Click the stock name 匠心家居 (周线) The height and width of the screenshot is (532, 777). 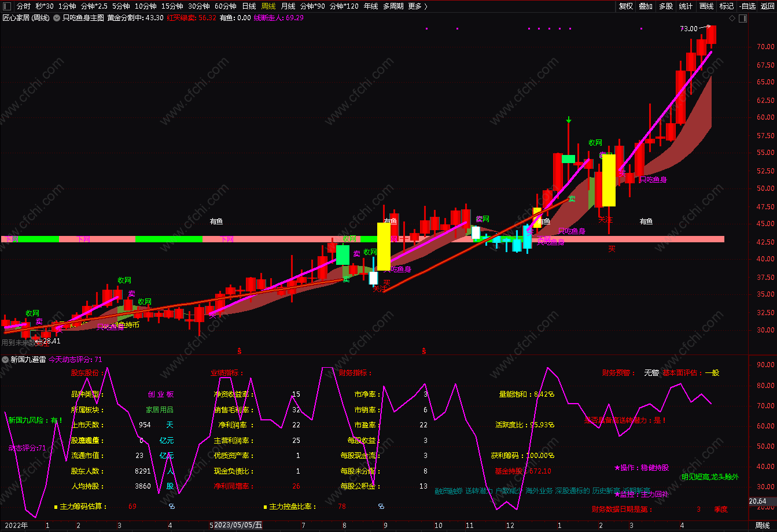coord(26,18)
